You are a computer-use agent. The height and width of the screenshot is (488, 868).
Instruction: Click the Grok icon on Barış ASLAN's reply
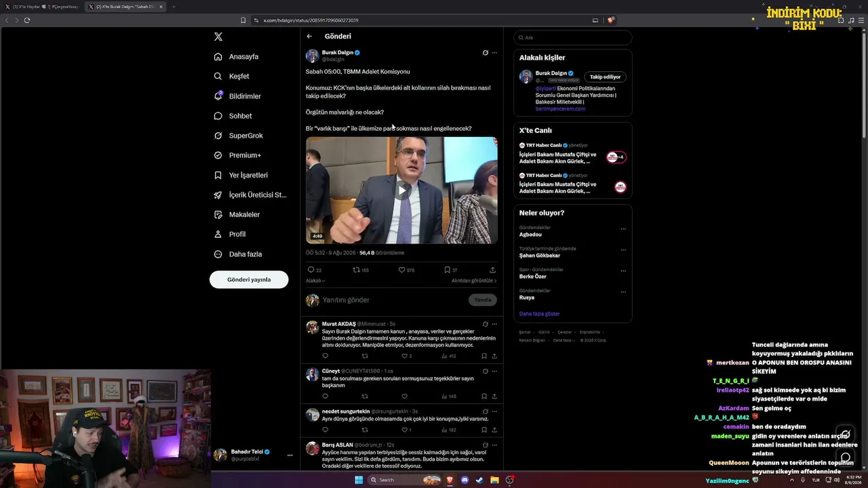tap(485, 445)
